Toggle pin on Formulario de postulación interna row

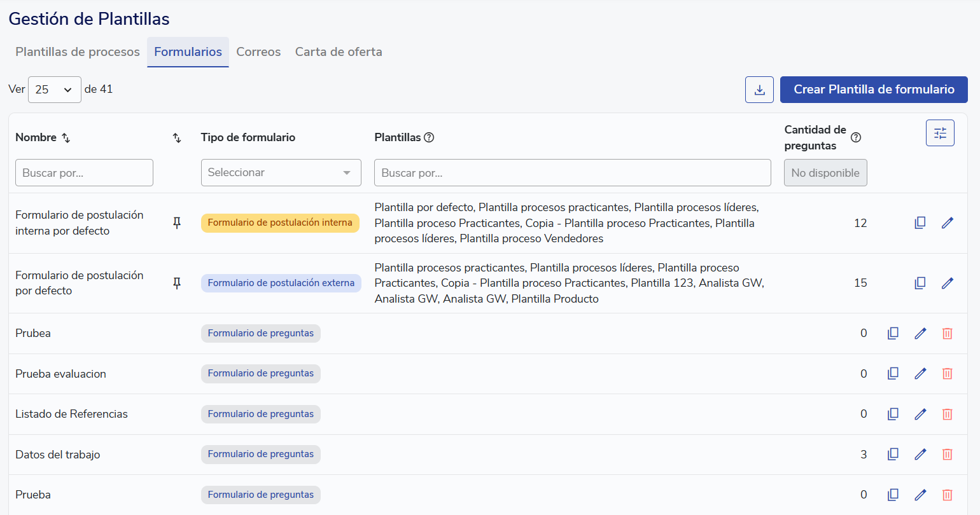pos(177,223)
